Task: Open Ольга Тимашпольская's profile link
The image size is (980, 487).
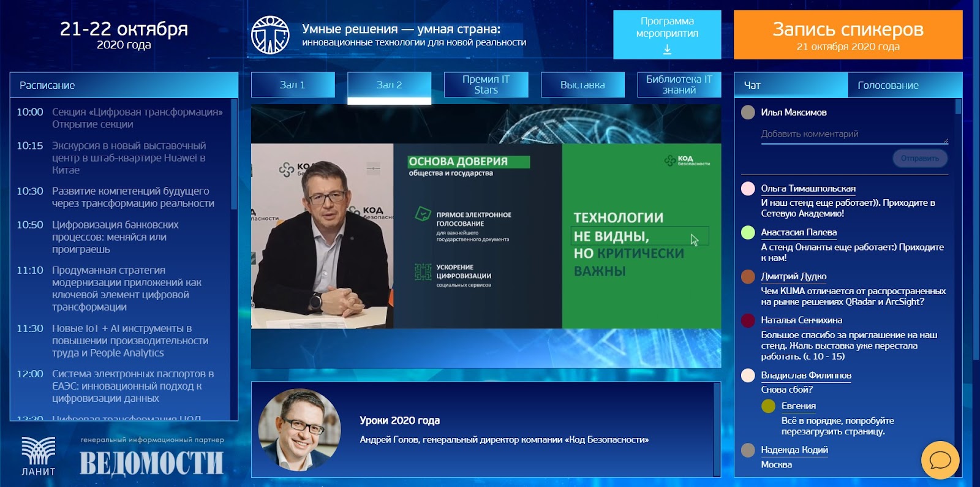Action: (x=808, y=189)
